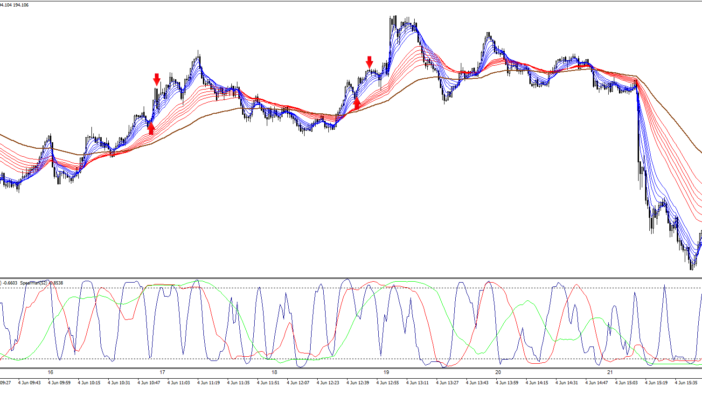Click the '4 Jun 12:07' time axis label
The image size is (702, 395).
click(x=298, y=383)
